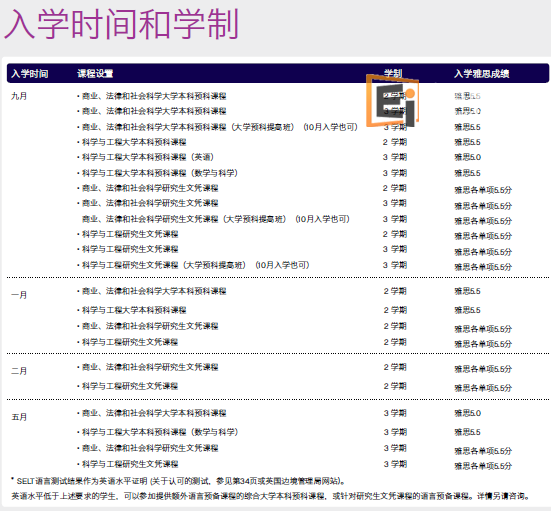Click the 一月 intake label

point(19,295)
